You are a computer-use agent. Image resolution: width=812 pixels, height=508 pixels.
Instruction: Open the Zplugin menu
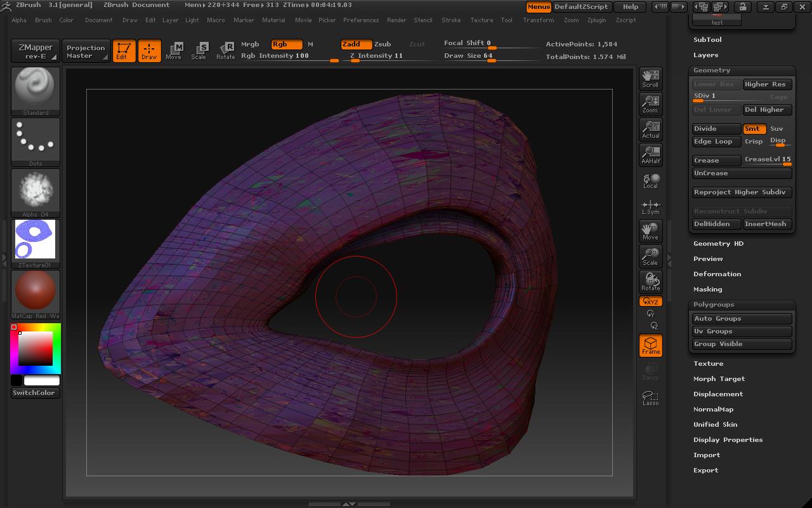(596, 20)
